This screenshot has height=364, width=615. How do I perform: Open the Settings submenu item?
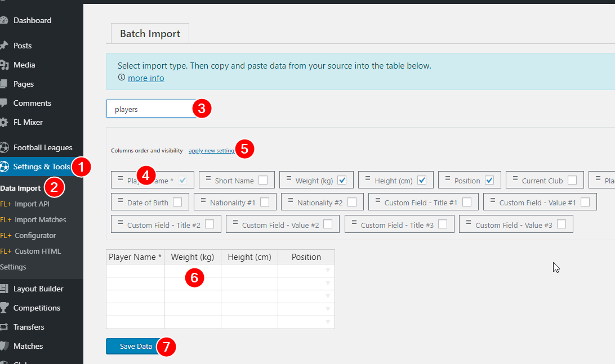click(13, 267)
